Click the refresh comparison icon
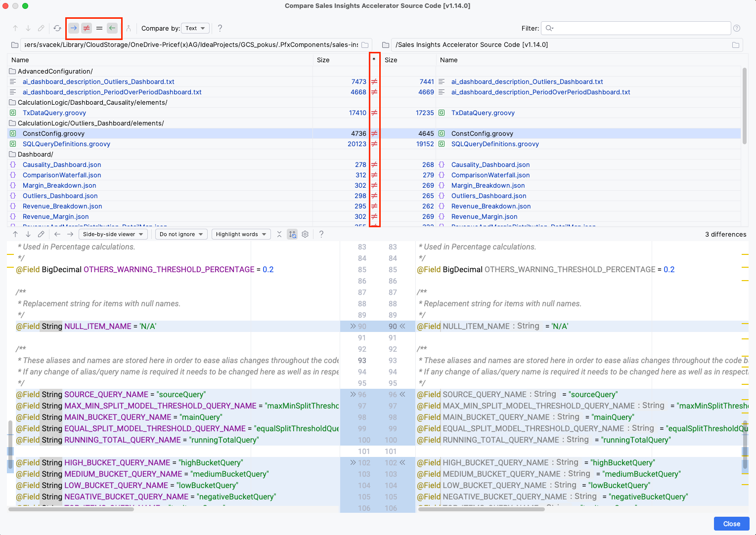This screenshot has height=535, width=756. [x=57, y=28]
